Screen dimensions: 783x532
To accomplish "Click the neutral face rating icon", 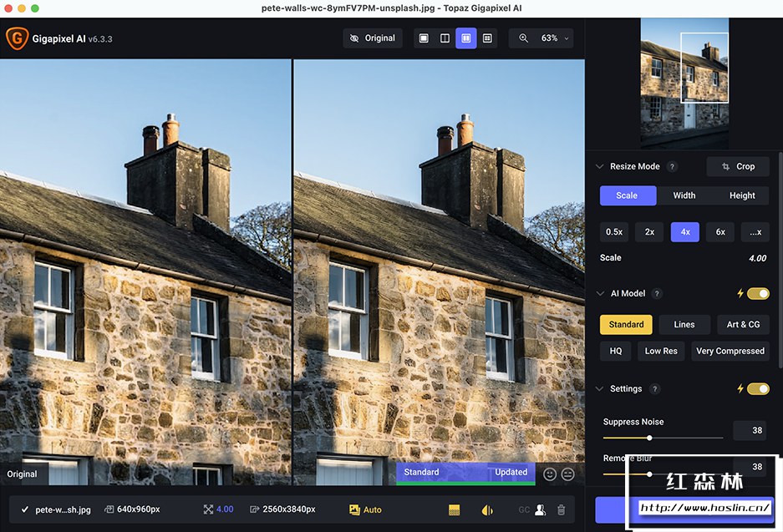I will pyautogui.click(x=568, y=474).
